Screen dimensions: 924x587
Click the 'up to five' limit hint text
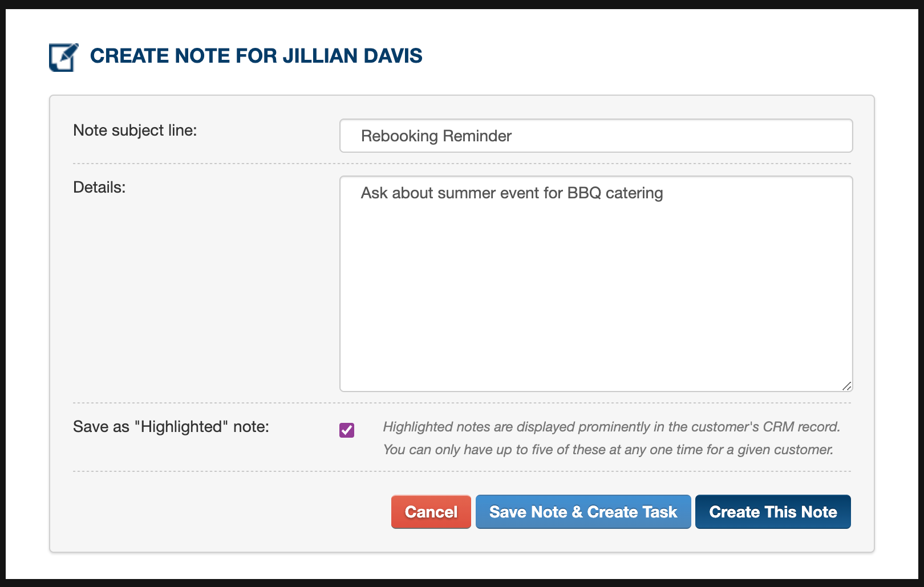tap(608, 450)
